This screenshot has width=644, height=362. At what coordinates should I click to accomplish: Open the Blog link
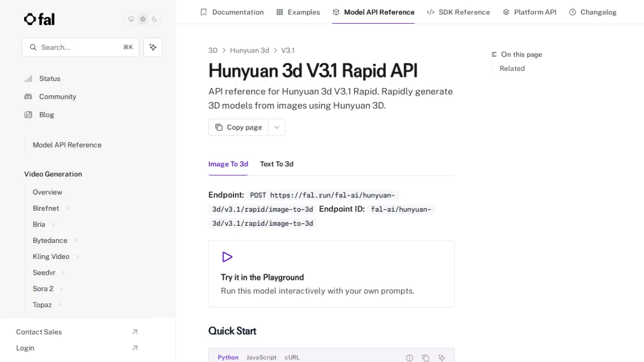point(39,115)
